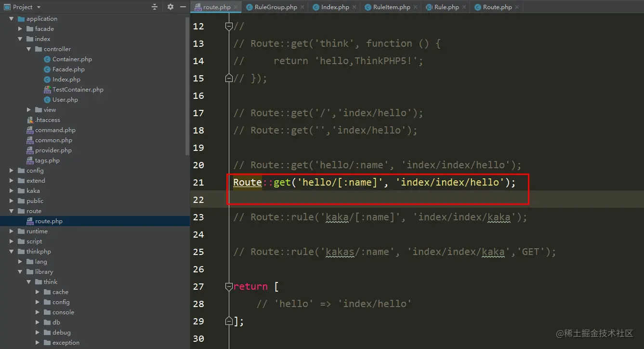The height and width of the screenshot is (349, 644).
Task: Collapse the library folder
Action: (x=20, y=272)
